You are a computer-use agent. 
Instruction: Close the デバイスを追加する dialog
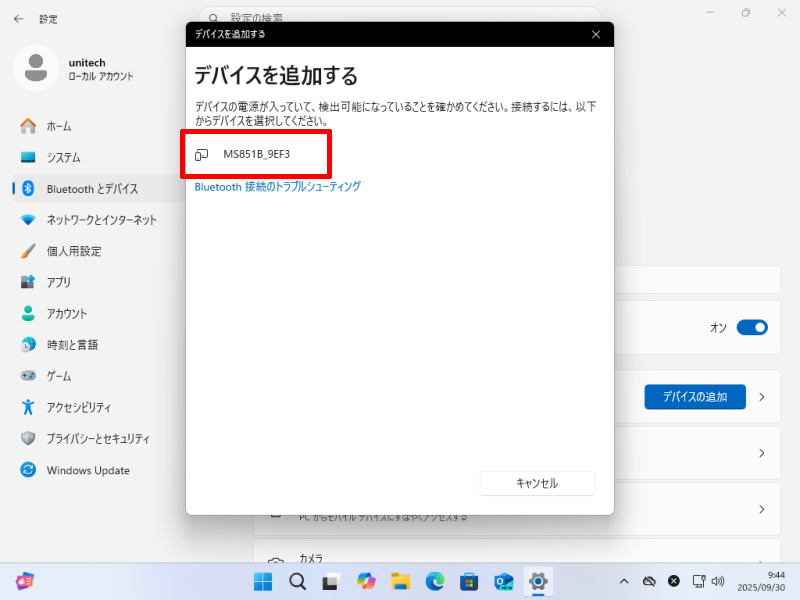point(596,34)
